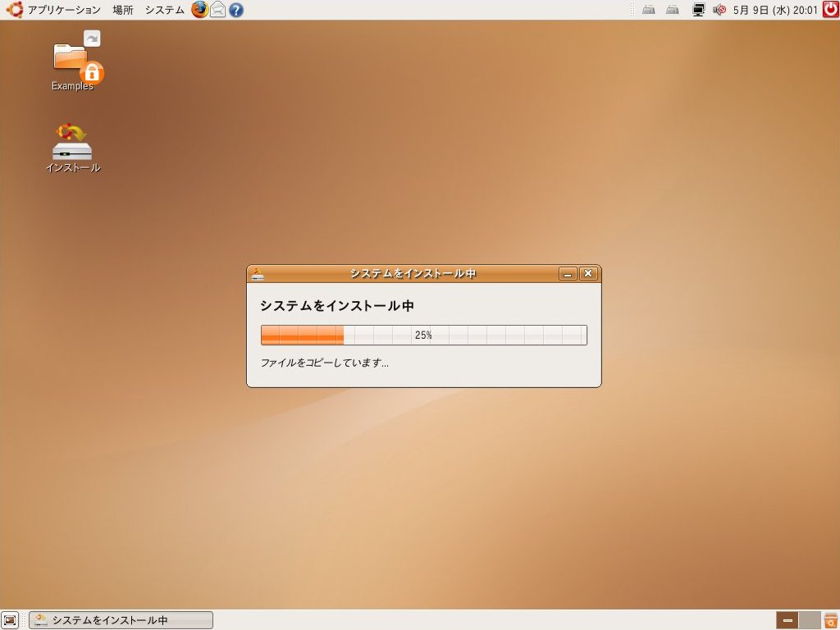Open the mail client launcher icon

click(x=217, y=10)
